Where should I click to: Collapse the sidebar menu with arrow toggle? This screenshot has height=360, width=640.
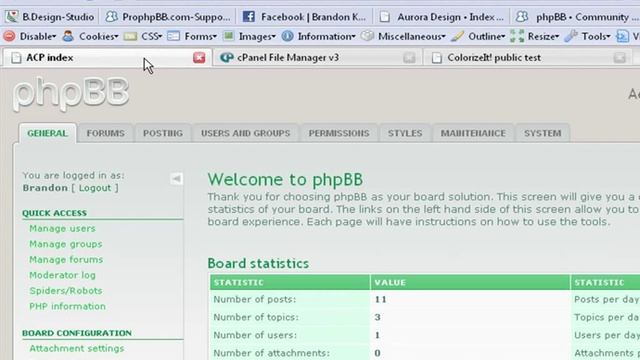pyautogui.click(x=176, y=178)
